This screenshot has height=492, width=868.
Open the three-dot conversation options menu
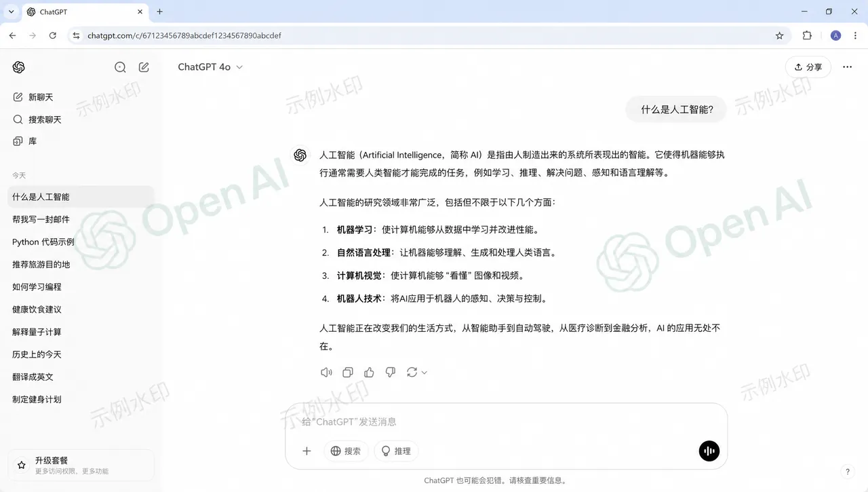pyautogui.click(x=847, y=67)
